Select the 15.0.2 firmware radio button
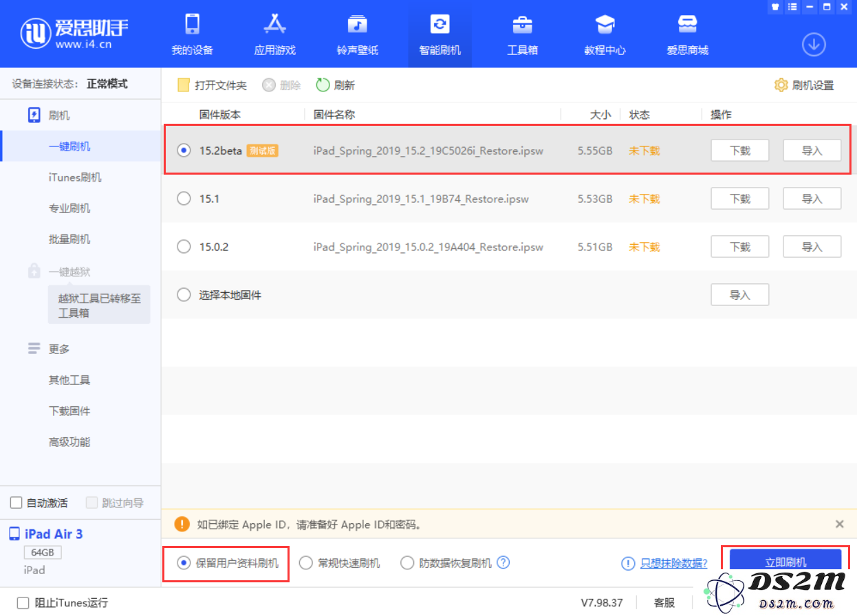This screenshot has width=857, height=616. click(184, 247)
